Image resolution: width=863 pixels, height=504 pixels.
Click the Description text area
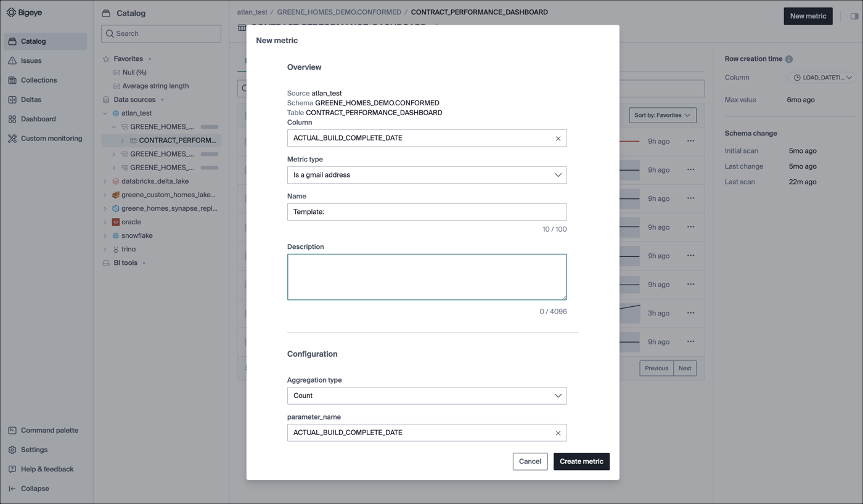tap(427, 277)
